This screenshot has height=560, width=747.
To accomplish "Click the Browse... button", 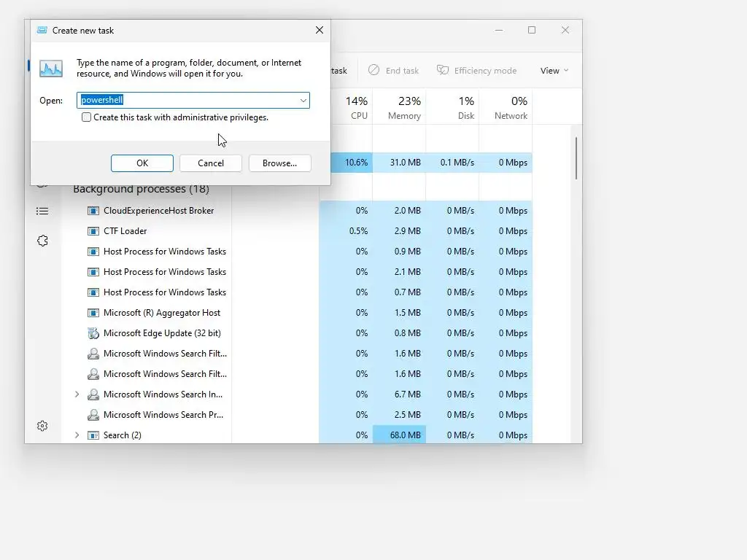I will pyautogui.click(x=279, y=163).
